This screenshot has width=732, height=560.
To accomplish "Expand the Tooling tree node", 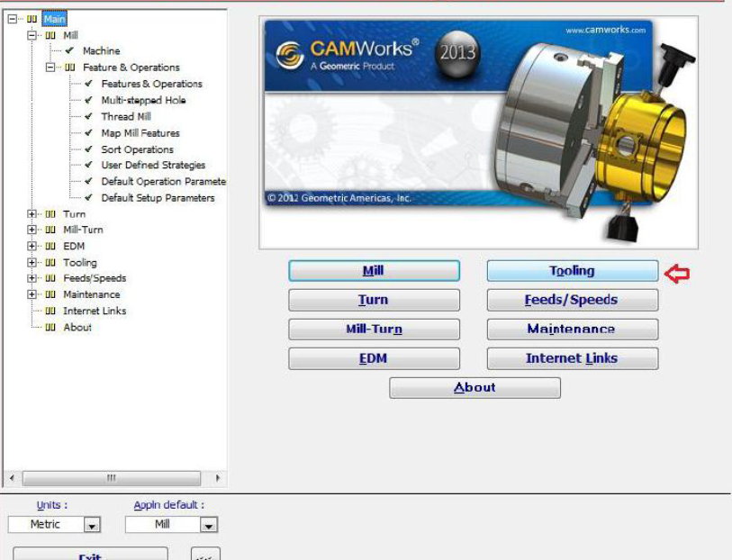I will coord(32,263).
